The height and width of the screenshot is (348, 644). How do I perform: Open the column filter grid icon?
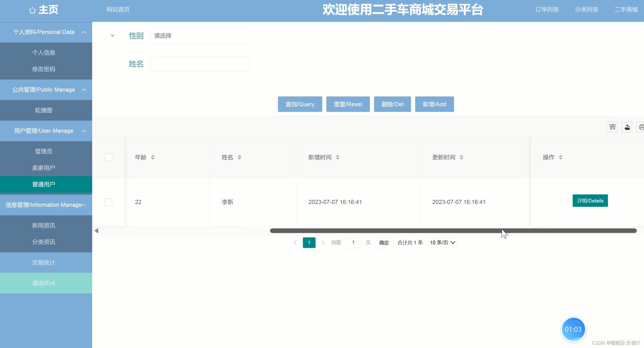tap(612, 127)
